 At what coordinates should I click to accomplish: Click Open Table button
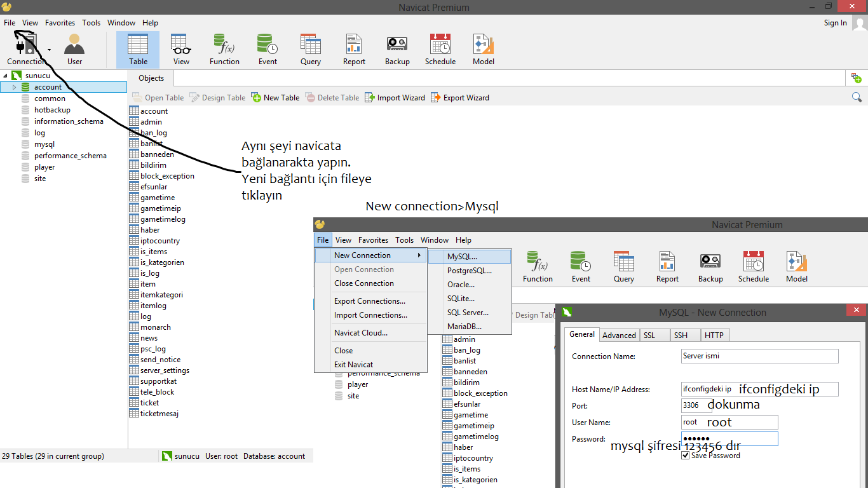158,98
